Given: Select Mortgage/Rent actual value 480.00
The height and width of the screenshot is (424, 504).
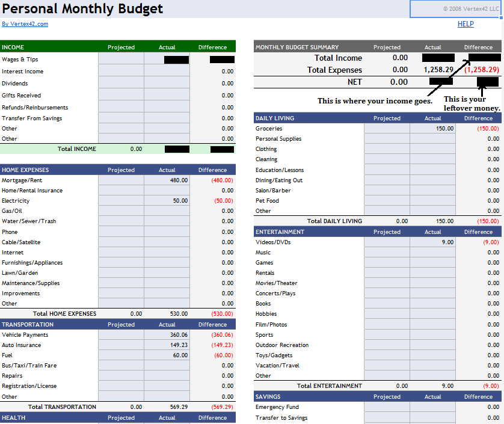Looking at the screenshot, I should (167, 180).
